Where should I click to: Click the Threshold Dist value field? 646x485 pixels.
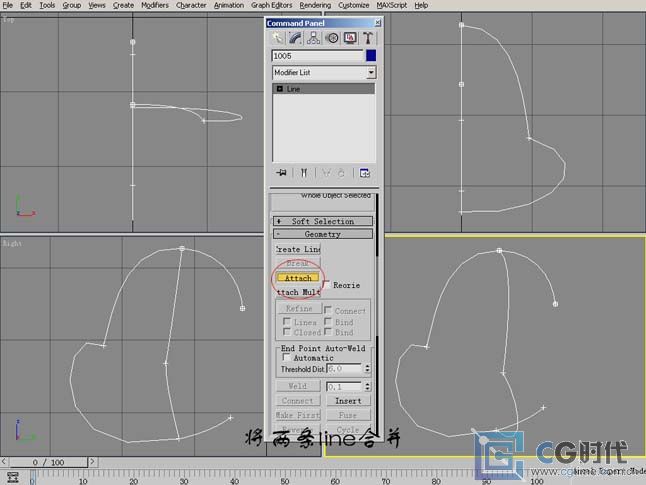point(344,369)
